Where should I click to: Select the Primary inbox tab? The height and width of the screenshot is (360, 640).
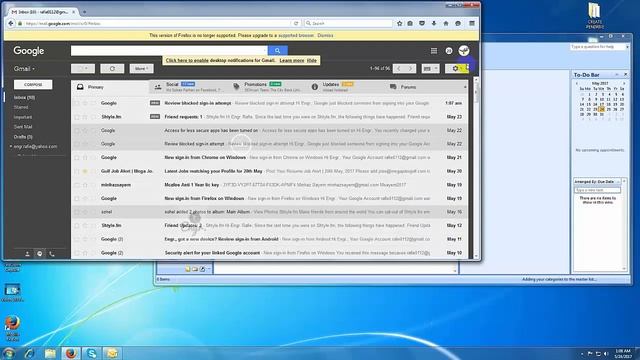[x=110, y=87]
